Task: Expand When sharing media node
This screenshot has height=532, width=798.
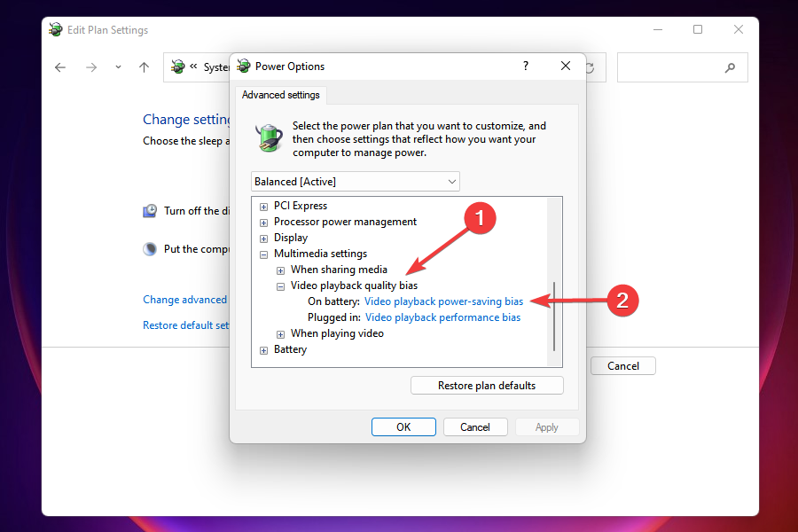Action: coord(280,270)
